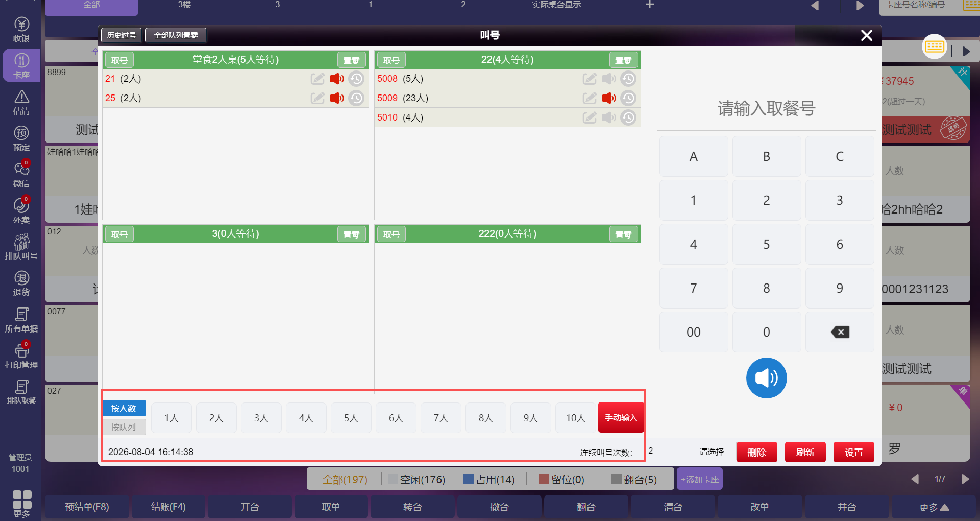Viewport: 980px width, 521px height.
Task: Select the 4人 party size button
Action: coord(306,418)
